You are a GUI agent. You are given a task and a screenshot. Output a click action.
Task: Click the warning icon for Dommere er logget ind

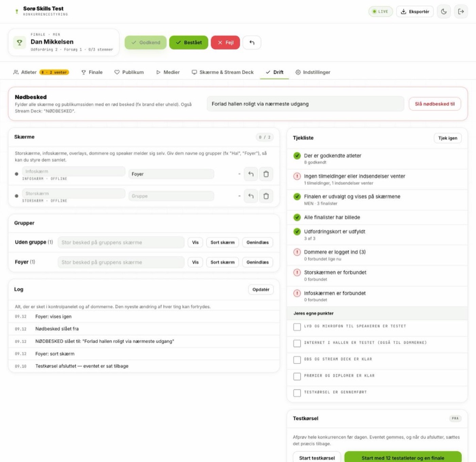pyautogui.click(x=297, y=252)
